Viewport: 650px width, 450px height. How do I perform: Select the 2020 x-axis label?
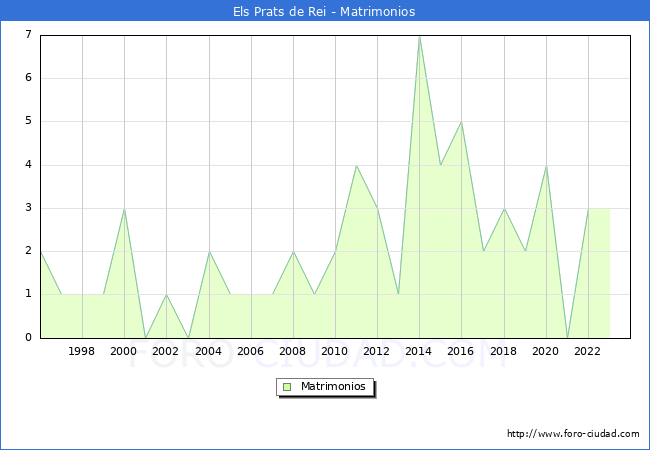546,351
